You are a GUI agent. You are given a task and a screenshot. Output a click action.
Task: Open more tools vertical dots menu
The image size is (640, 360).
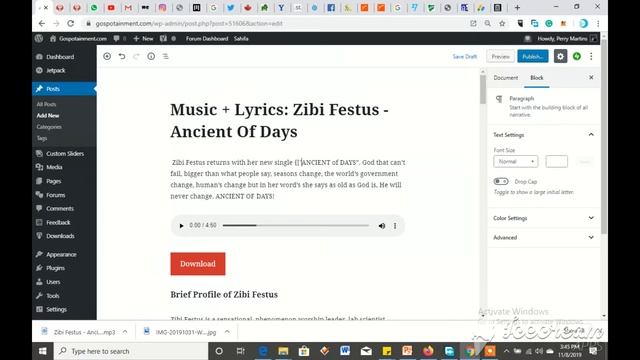591,56
